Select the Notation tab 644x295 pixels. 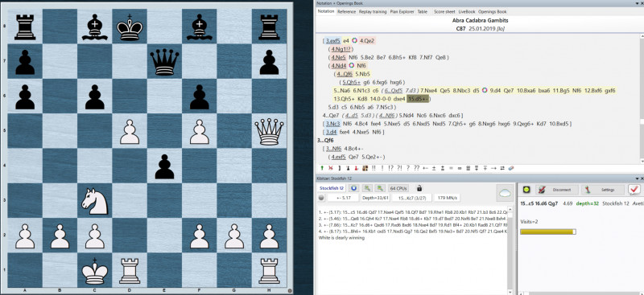(x=326, y=11)
